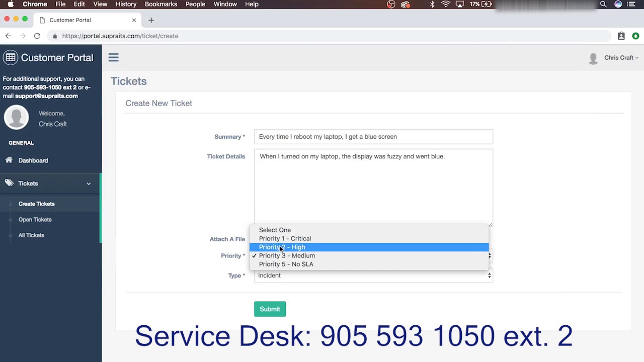Screen dimensions: 644x362
Task: Select Priority 3 - Medium option
Action: tap(369, 255)
